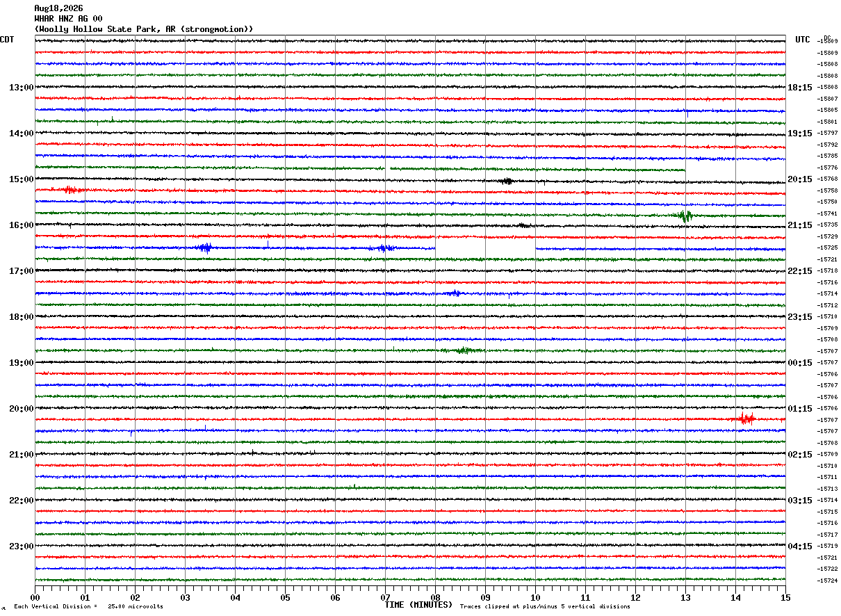Select the 04:15 UTC time label
Image resolution: width=841 pixels, height=616 pixels.
pos(800,546)
